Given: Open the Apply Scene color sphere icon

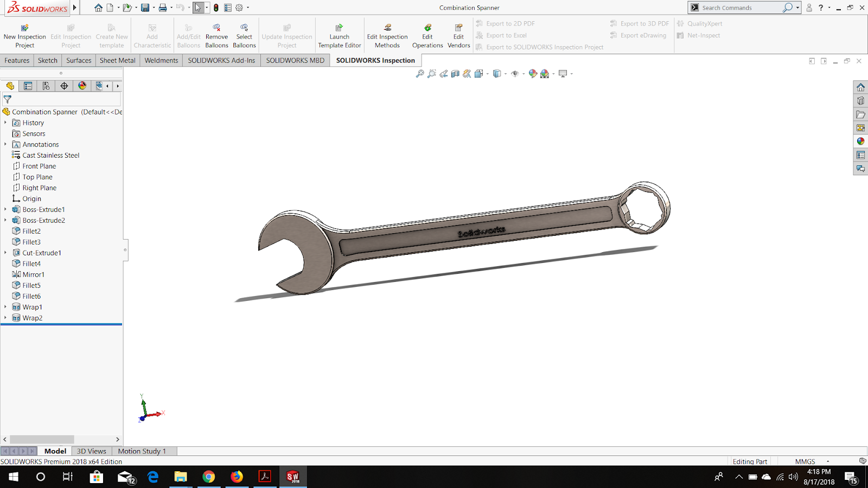Looking at the screenshot, I should pyautogui.click(x=544, y=74).
